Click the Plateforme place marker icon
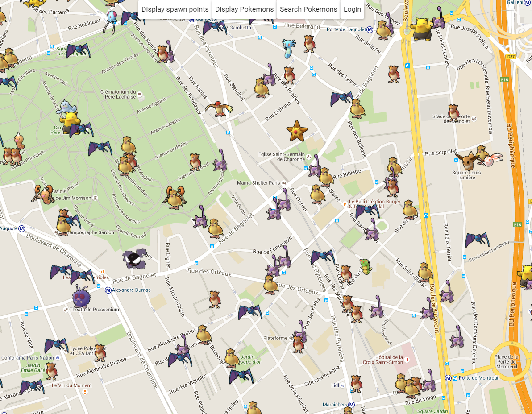The width and height of the screenshot is (532, 414). 291,339
